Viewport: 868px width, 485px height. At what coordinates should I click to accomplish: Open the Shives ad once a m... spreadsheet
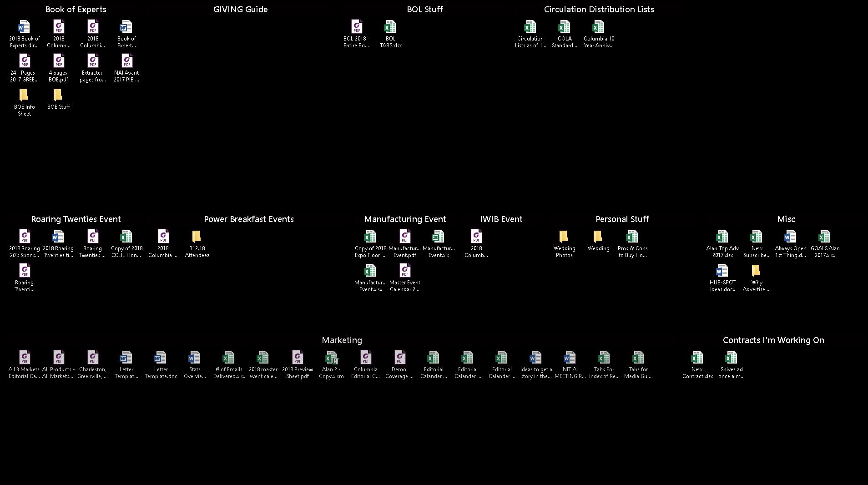pos(731,364)
